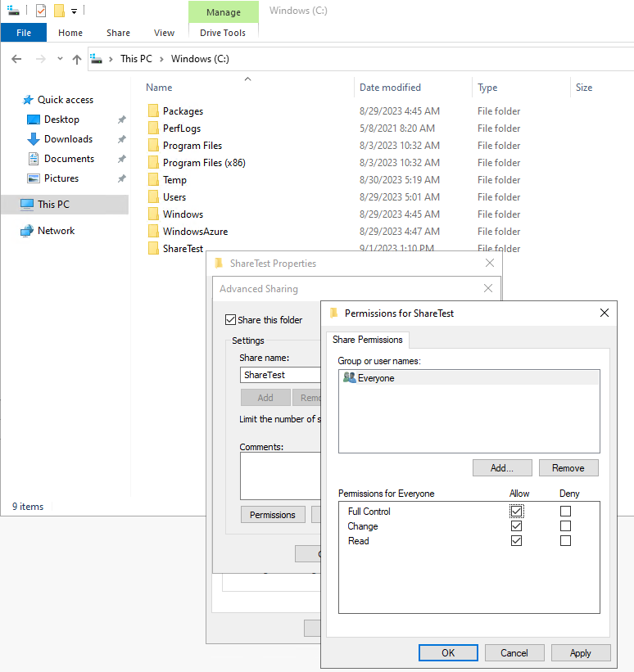Select the Program Files (x86) folder icon
The height and width of the screenshot is (672, 634).
pyautogui.click(x=153, y=162)
